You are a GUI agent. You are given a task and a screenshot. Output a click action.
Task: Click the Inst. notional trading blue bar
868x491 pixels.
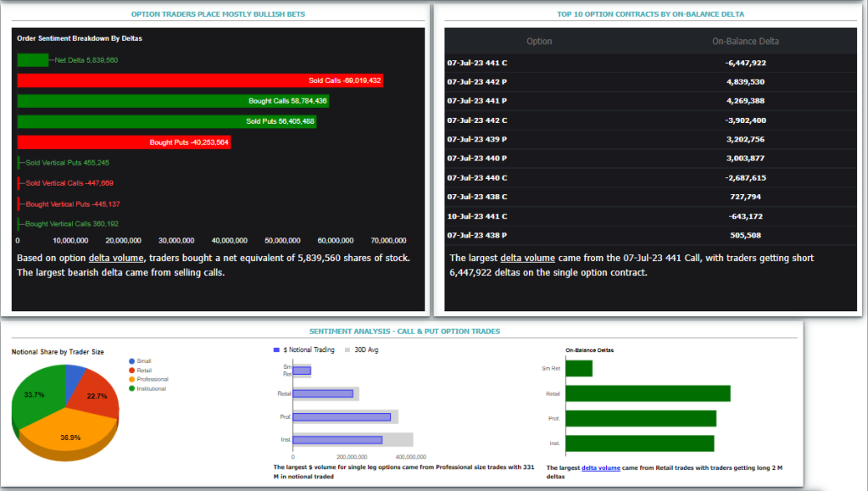(337, 440)
